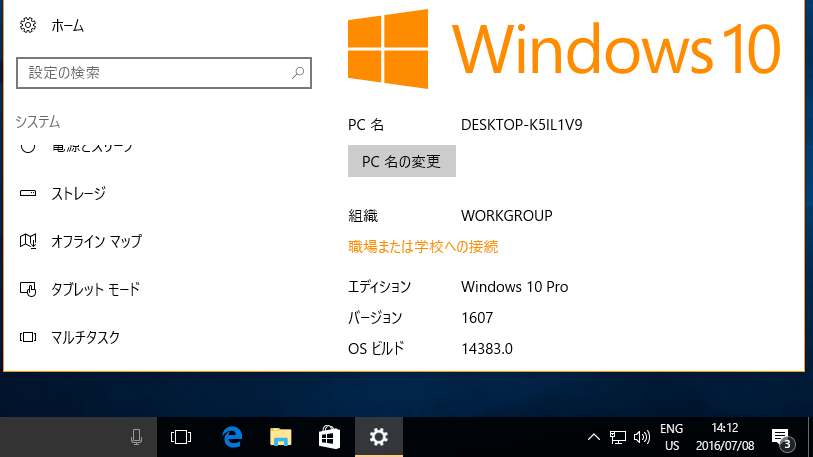Open the ストレージ settings page
Viewport: 813px width, 457px height.
tap(78, 193)
